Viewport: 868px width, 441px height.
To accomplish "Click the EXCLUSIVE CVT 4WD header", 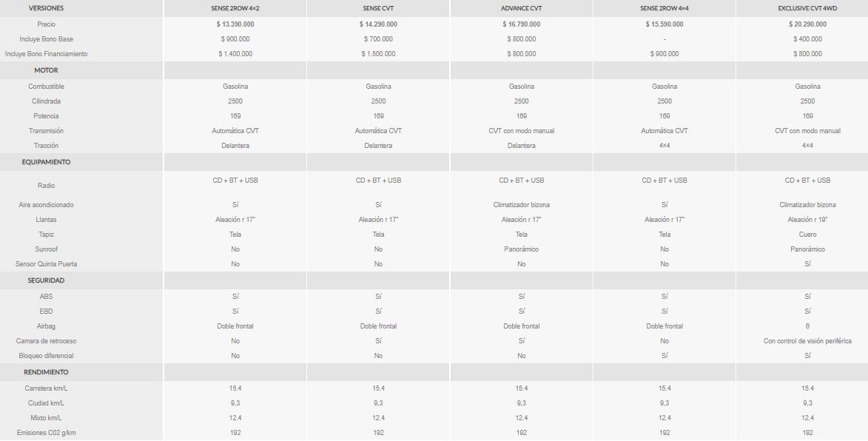I will click(x=807, y=8).
